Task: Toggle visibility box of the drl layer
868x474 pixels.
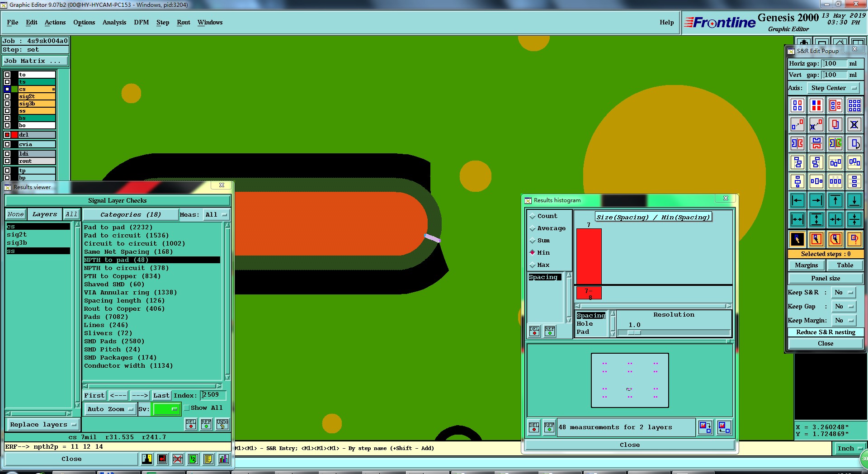Action: tap(7, 135)
